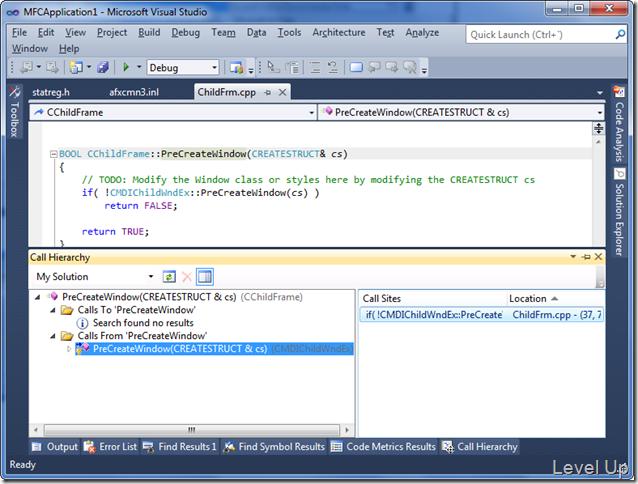Viewport: 638px width, 484px height.
Task: Collapse the Calls To 'PreCreateWindow' folder
Action: pos(53,310)
